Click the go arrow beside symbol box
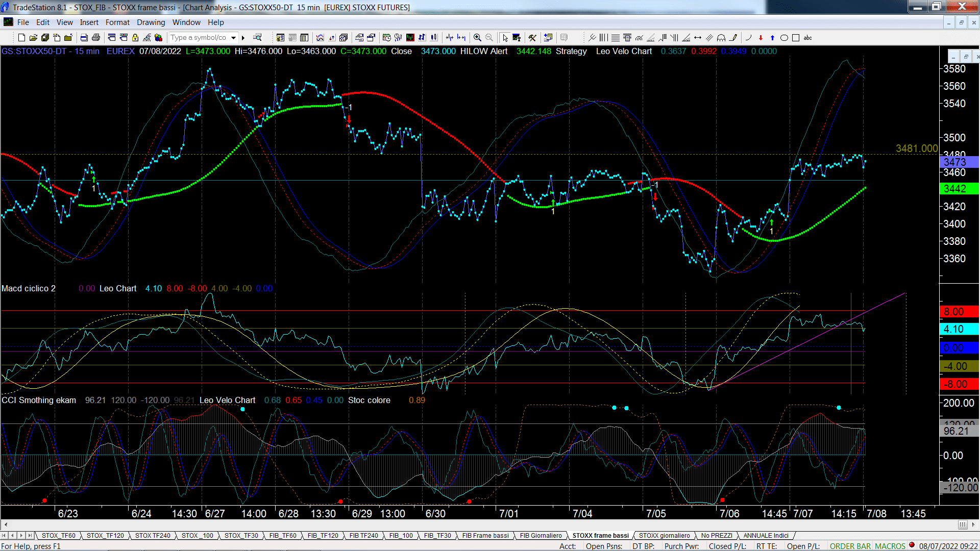 (x=243, y=38)
